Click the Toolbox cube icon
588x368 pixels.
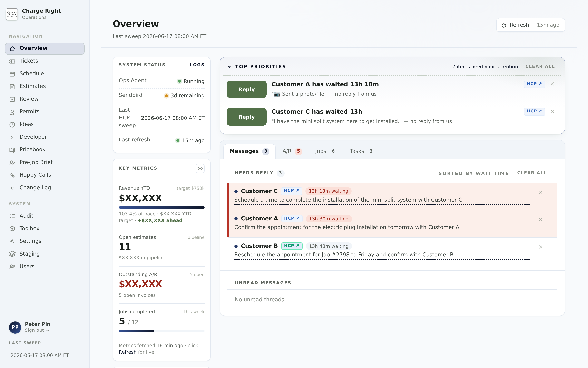pyautogui.click(x=12, y=229)
